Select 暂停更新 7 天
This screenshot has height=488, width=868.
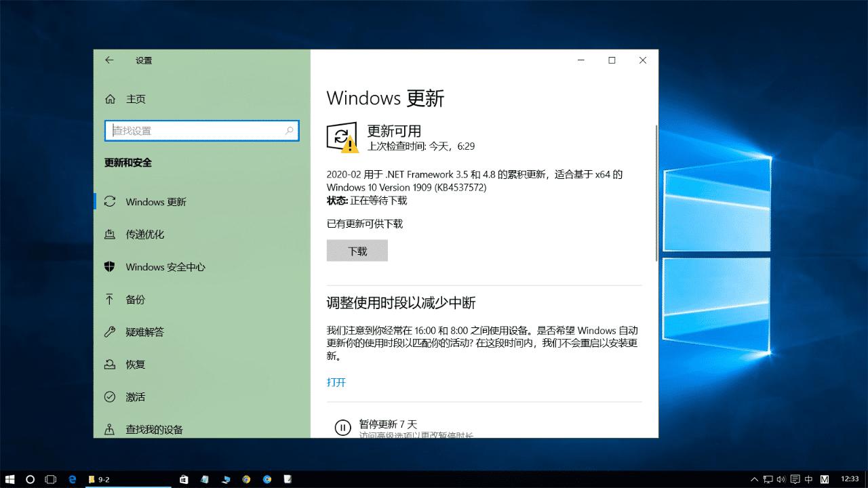(387, 424)
